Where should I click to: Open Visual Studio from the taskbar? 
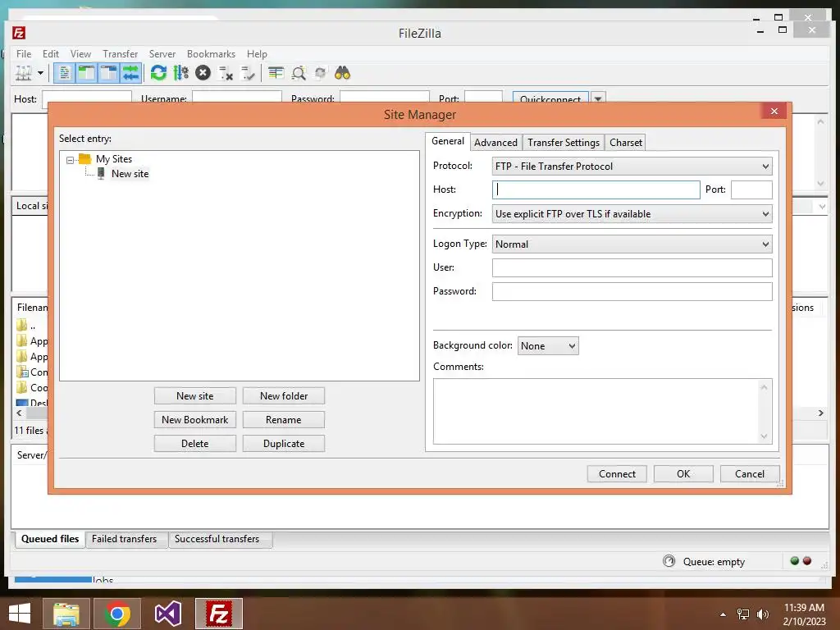tap(168, 614)
